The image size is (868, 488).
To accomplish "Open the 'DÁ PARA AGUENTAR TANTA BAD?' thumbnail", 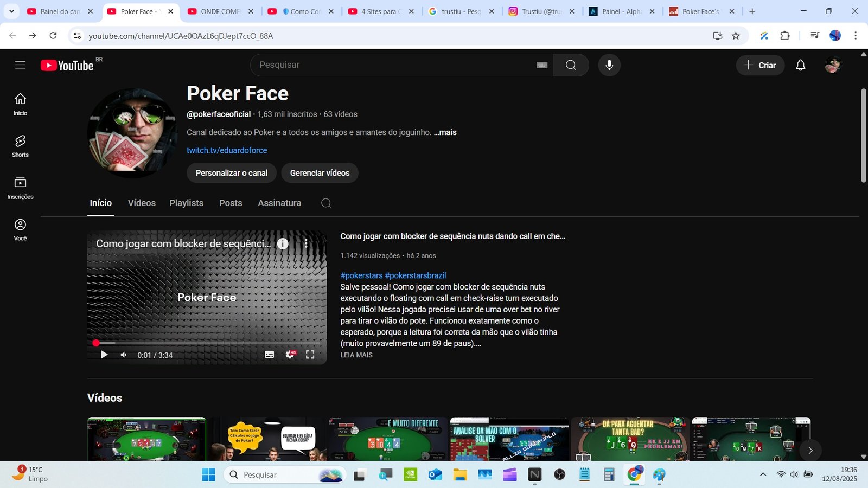I will coord(630,439).
